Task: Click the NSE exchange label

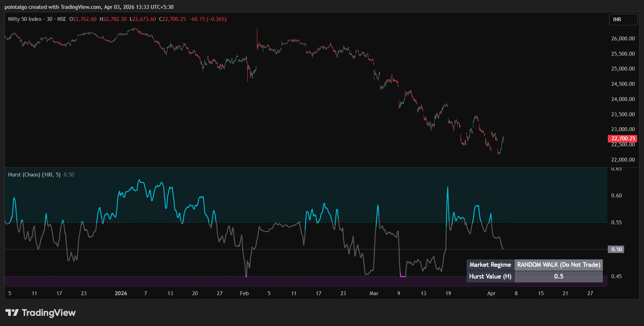Action: [62, 20]
